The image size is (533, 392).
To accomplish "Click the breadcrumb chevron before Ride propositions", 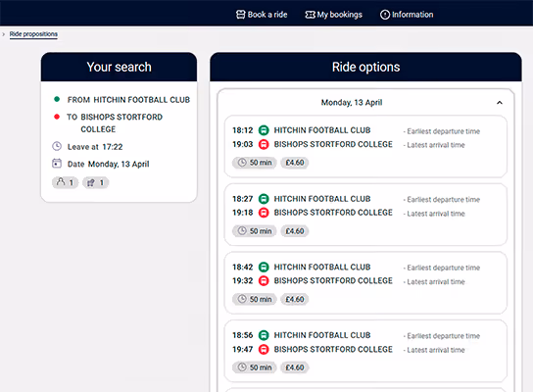I will pyautogui.click(x=3, y=34).
